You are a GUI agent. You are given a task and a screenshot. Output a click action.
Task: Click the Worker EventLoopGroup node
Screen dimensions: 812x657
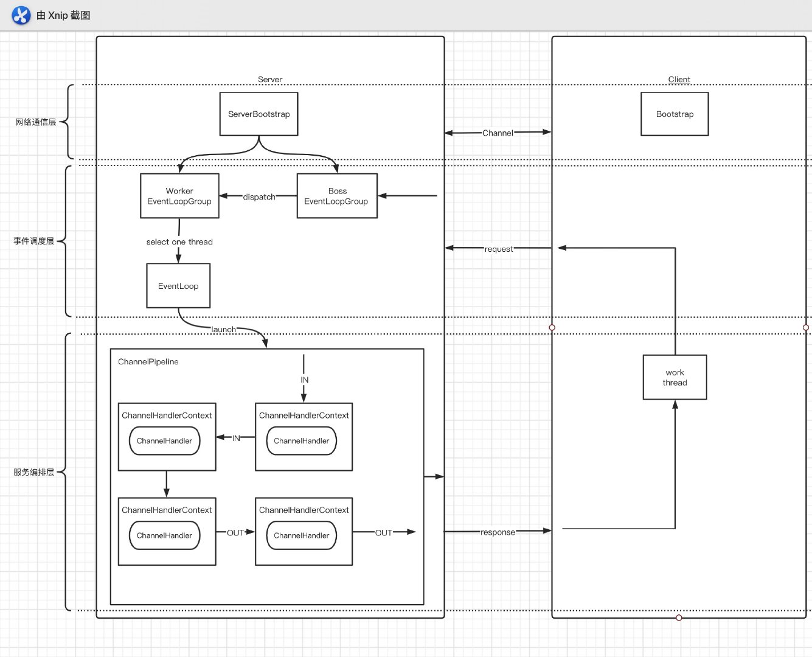pyautogui.click(x=179, y=196)
